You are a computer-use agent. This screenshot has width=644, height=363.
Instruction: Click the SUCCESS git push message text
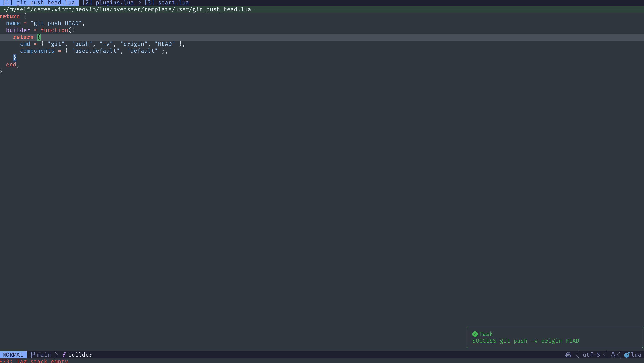coord(526,341)
